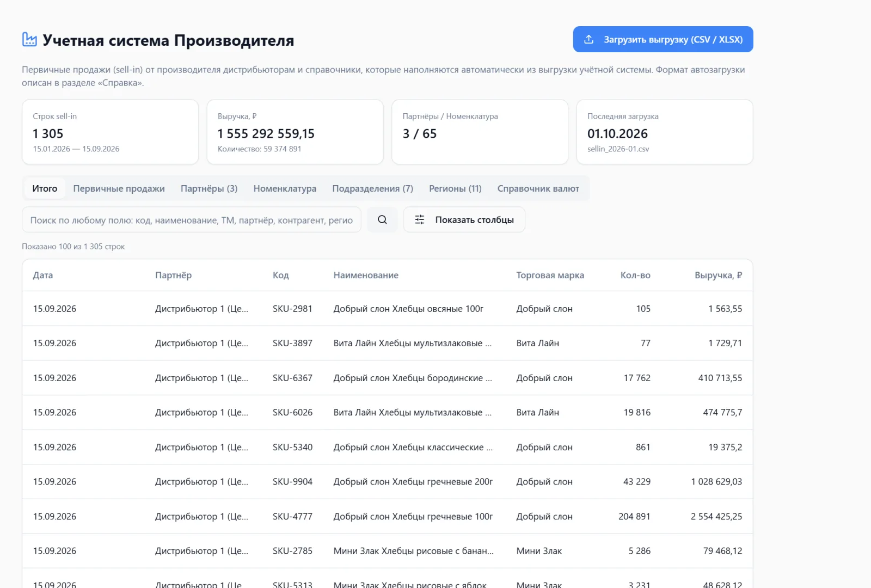Open the Партнёры (3) tab
The image size is (871, 588).
point(209,188)
